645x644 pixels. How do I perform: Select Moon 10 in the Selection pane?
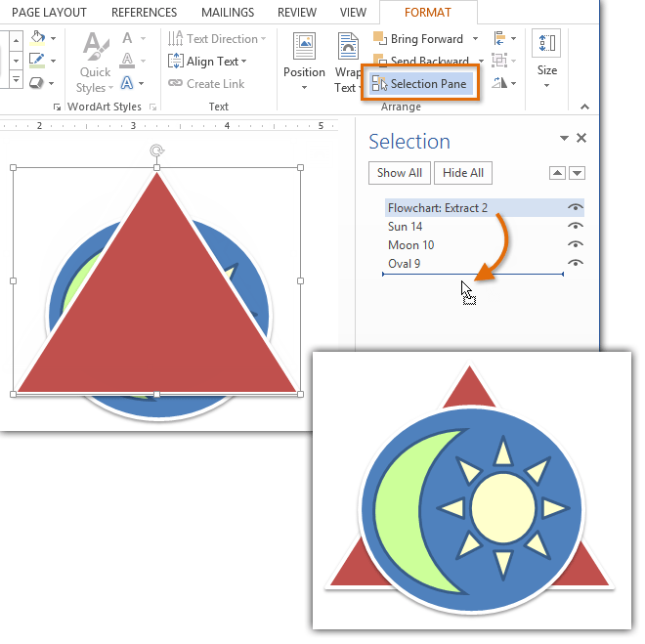tap(485, 244)
